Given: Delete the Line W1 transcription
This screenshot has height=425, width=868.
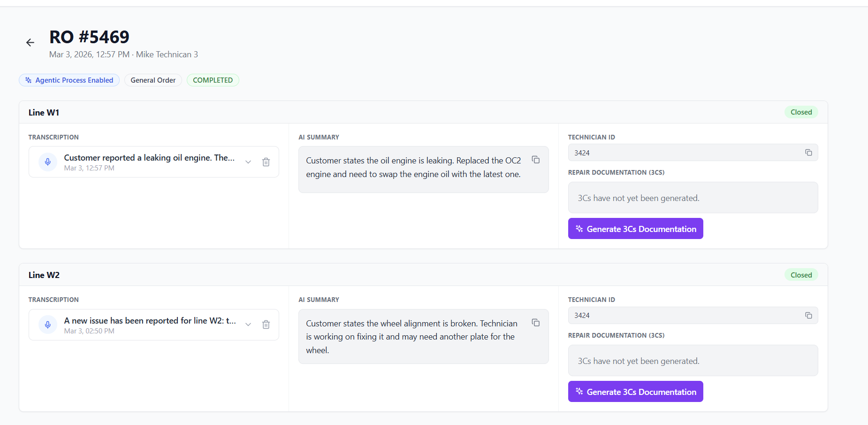Looking at the screenshot, I should click(266, 162).
